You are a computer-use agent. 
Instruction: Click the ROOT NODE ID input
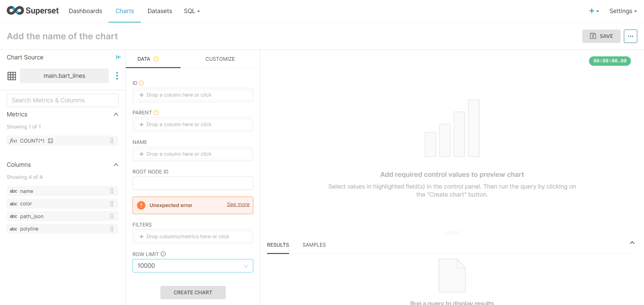click(x=193, y=183)
